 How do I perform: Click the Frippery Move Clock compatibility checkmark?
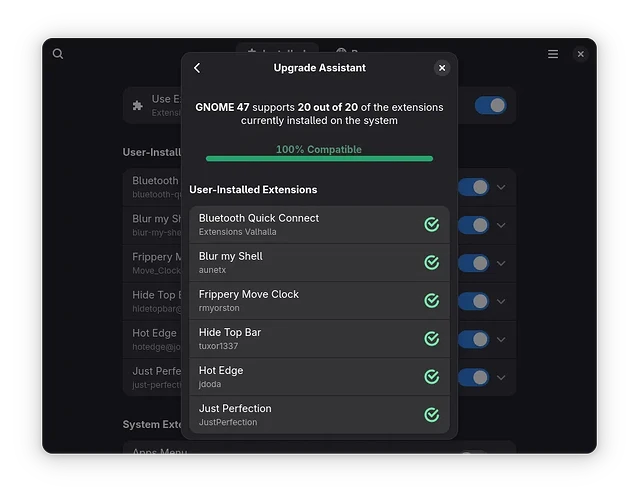(x=432, y=301)
